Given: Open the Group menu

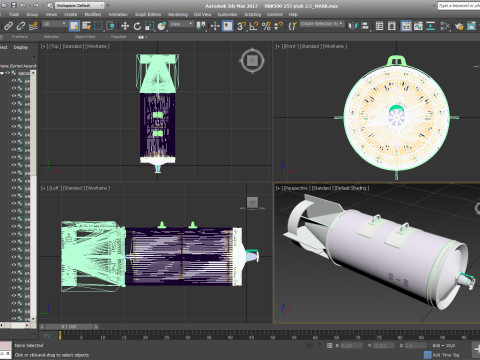Looking at the screenshot, I should [x=32, y=14].
